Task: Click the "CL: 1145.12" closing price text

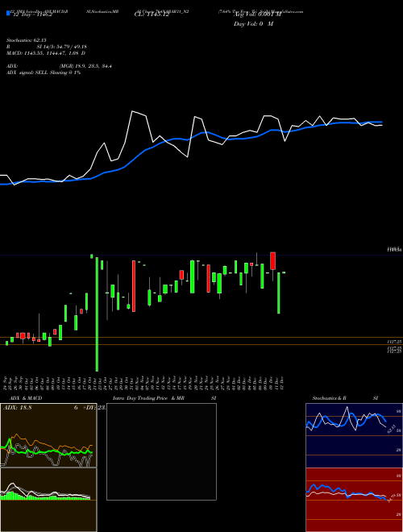Action: pos(152,15)
